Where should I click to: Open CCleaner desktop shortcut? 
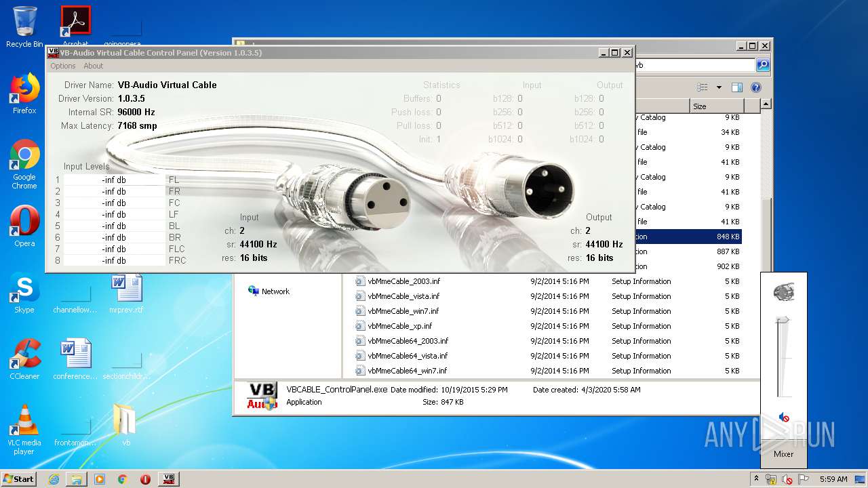click(24, 359)
